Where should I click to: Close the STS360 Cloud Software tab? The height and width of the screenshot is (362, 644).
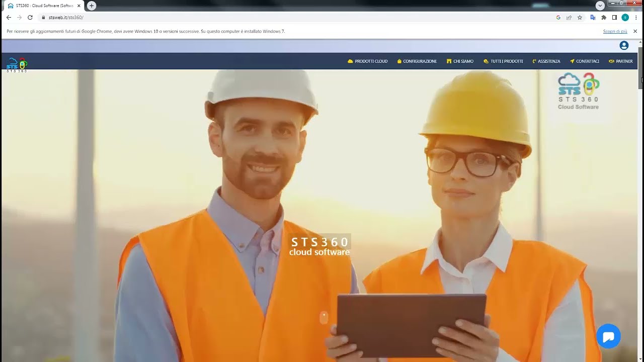click(79, 6)
